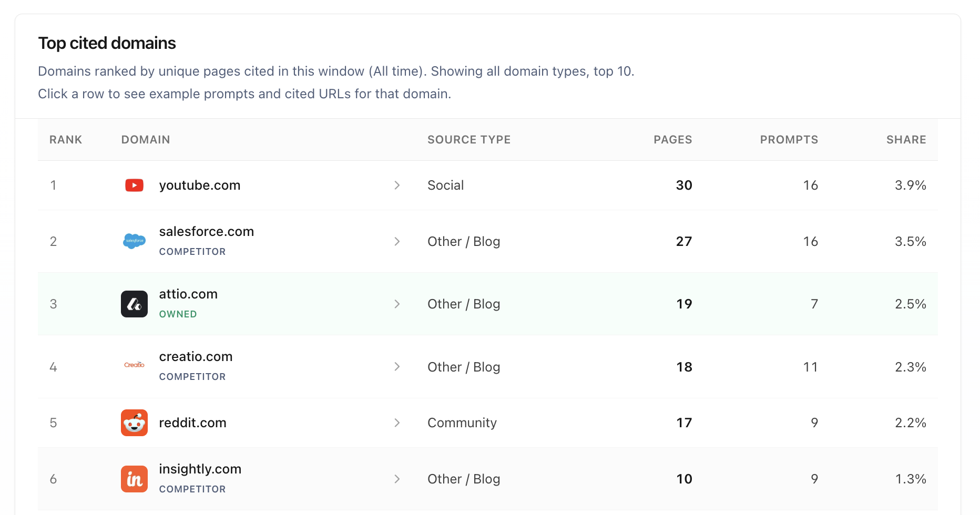Viewport: 980px width, 515px height.
Task: Click the PAGES column header
Action: point(672,140)
